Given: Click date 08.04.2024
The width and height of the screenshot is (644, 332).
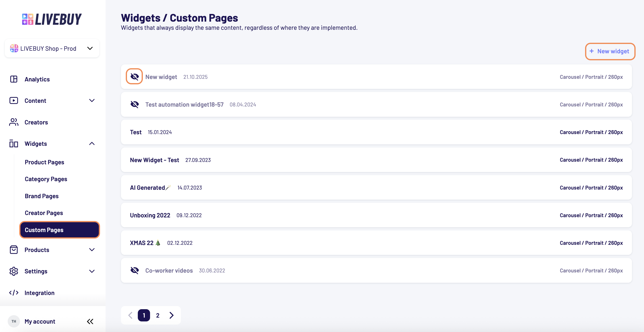Looking at the screenshot, I should [243, 105].
